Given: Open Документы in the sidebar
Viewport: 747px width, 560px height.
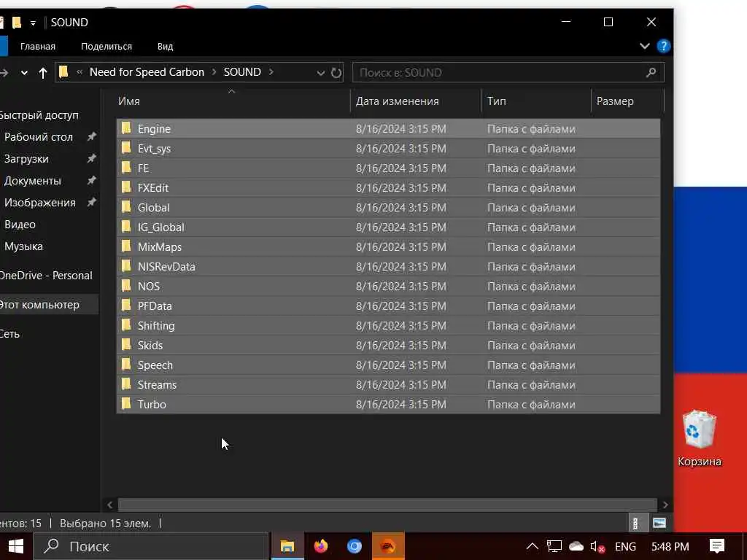Looking at the screenshot, I should click(x=32, y=181).
